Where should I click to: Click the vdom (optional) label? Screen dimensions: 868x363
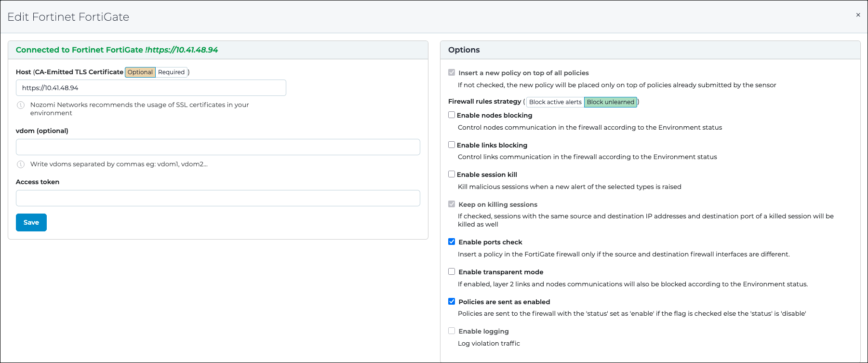coord(42,131)
